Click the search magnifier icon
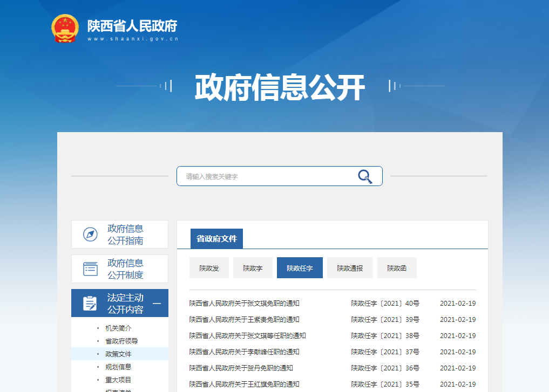This screenshot has height=392, width=549. (x=365, y=176)
